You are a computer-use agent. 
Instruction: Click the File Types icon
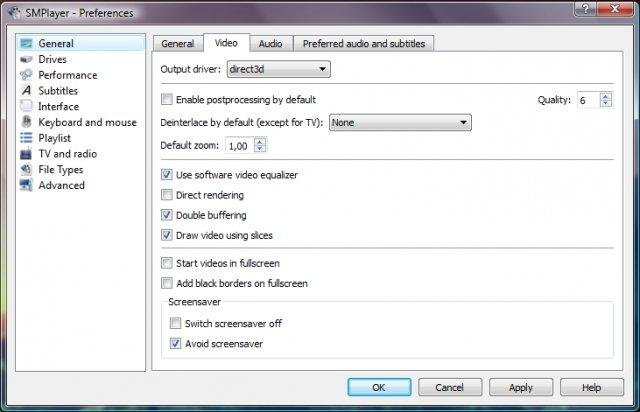click(26, 169)
